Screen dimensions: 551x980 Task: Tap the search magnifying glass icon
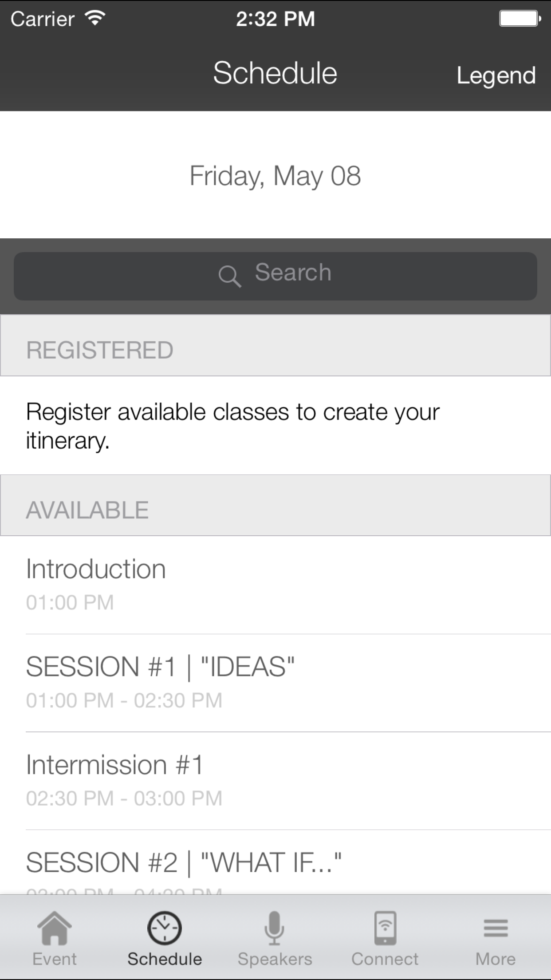click(230, 276)
